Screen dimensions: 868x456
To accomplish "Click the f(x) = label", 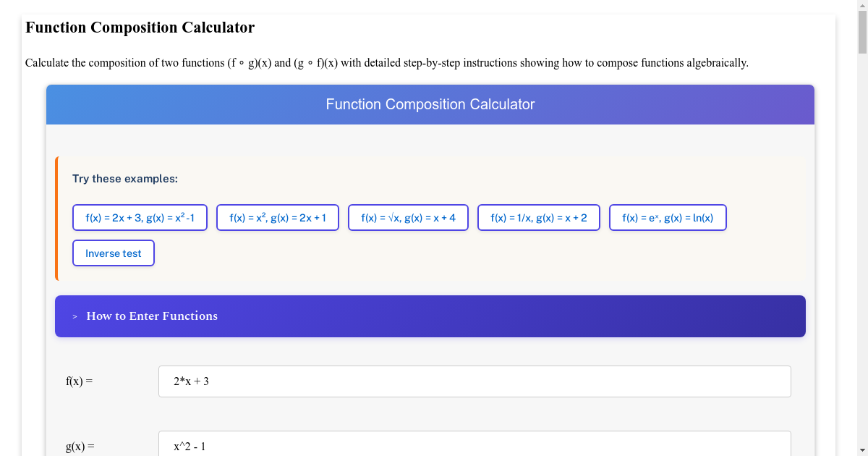I will [80, 381].
